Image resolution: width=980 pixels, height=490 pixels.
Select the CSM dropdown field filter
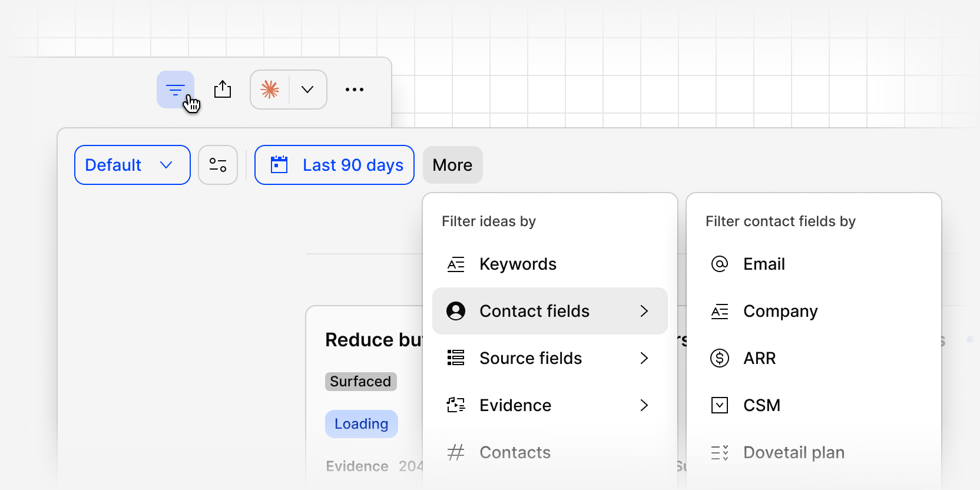[814, 405]
